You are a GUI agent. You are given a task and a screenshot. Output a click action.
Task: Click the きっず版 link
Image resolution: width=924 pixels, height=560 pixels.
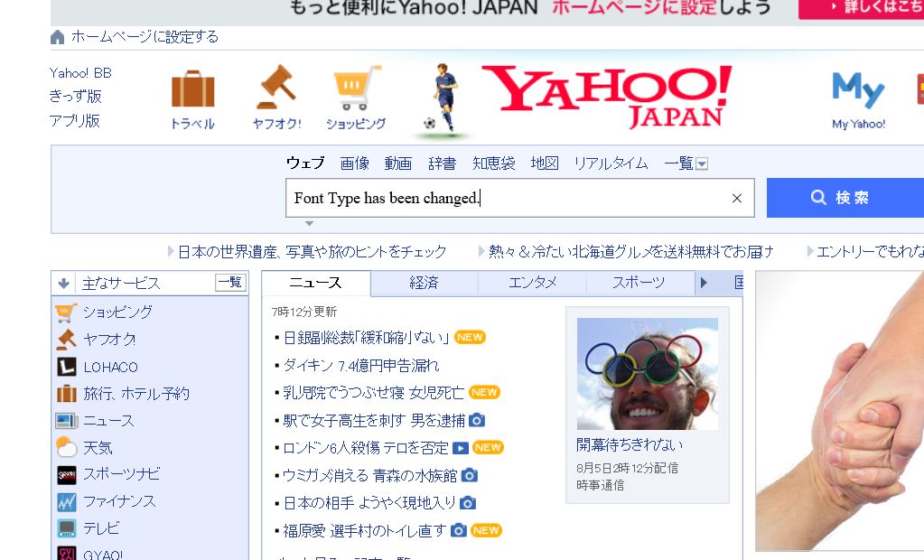click(76, 97)
